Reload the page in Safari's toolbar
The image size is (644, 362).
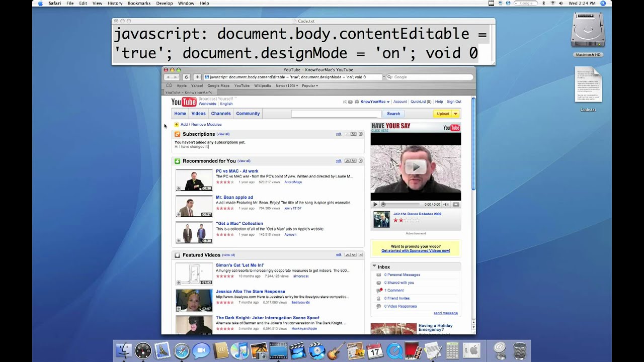pos(186,77)
